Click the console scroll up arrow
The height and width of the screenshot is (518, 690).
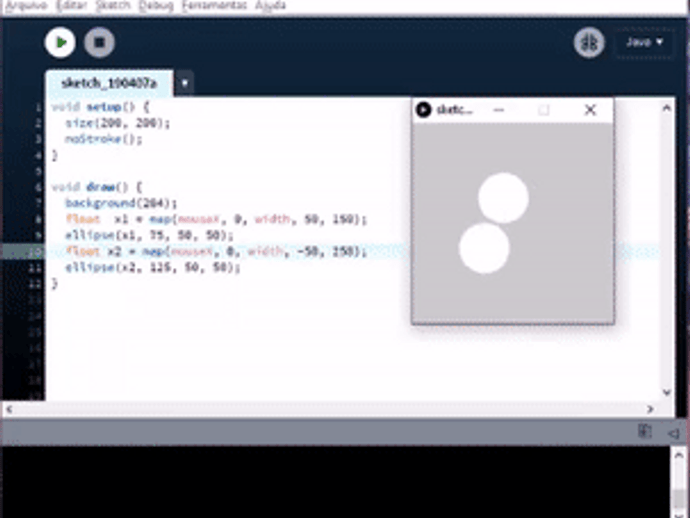(679, 455)
